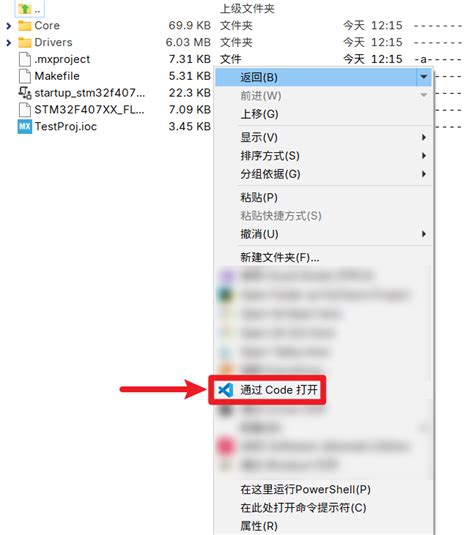
Task: Select the Makefile file icon
Action: click(25, 76)
